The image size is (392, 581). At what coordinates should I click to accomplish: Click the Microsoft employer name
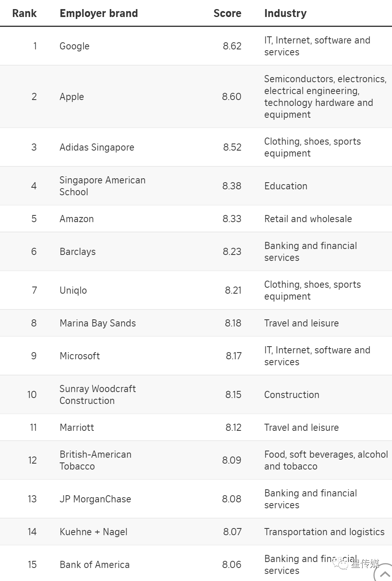[80, 356]
